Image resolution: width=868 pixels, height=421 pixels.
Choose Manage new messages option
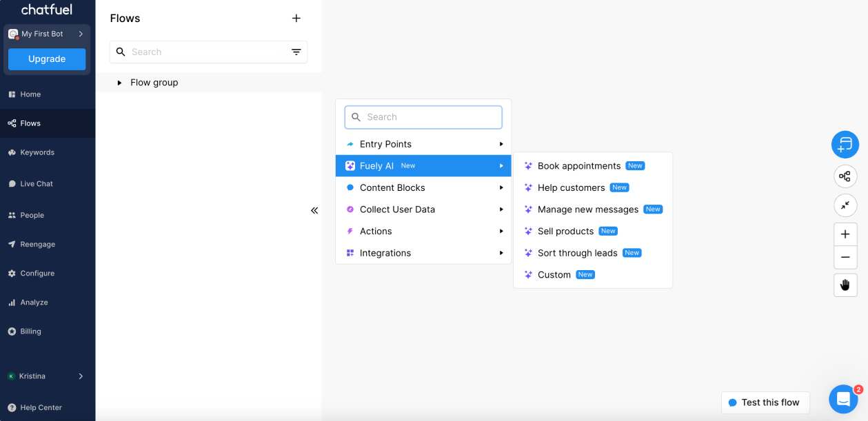coord(593,209)
